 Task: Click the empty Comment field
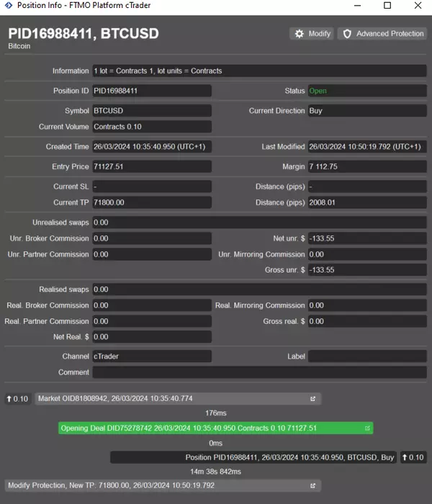coord(259,372)
